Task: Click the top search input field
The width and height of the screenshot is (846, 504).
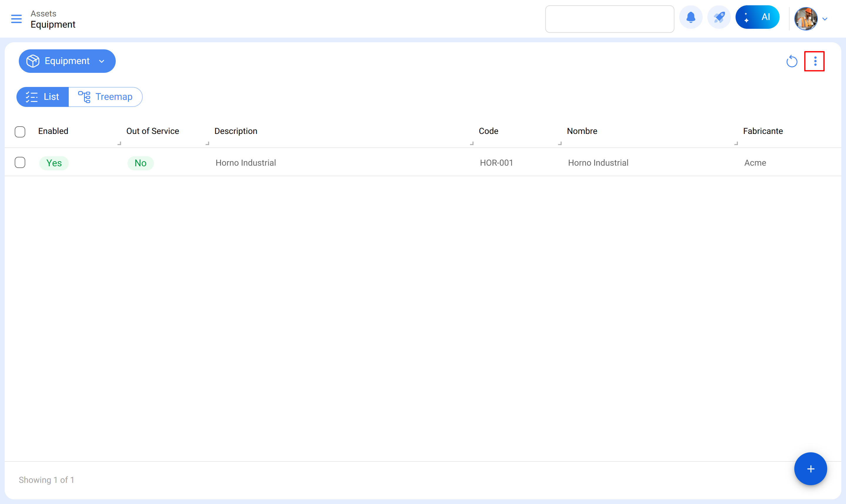Action: click(x=609, y=19)
